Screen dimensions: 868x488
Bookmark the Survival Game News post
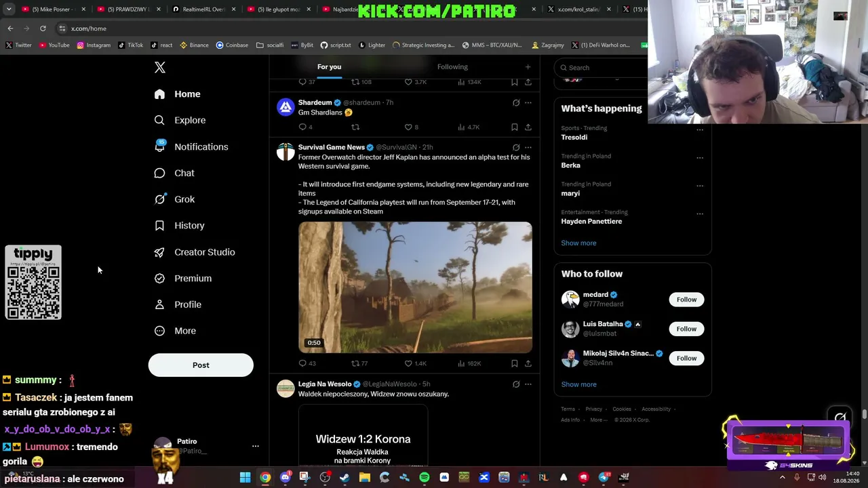(515, 363)
